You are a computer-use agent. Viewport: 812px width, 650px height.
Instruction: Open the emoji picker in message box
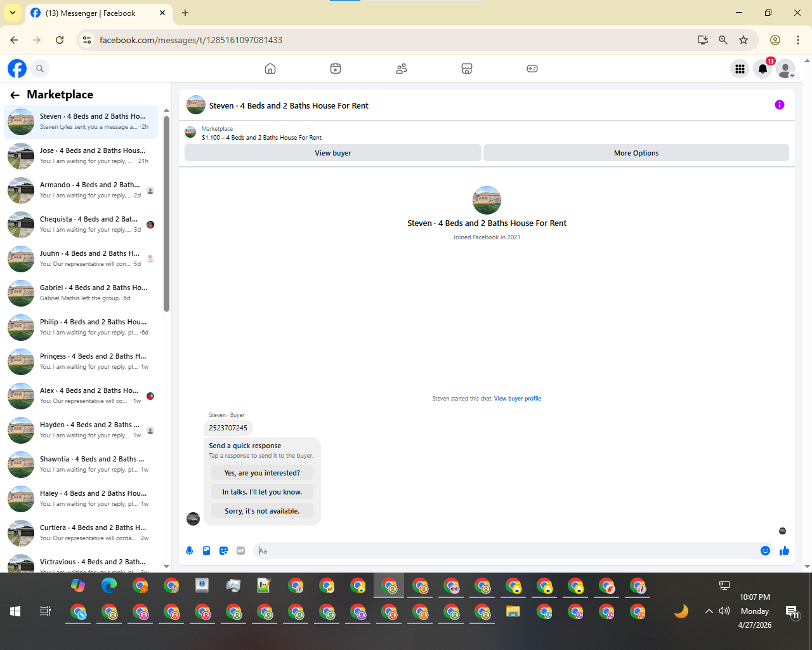point(765,551)
